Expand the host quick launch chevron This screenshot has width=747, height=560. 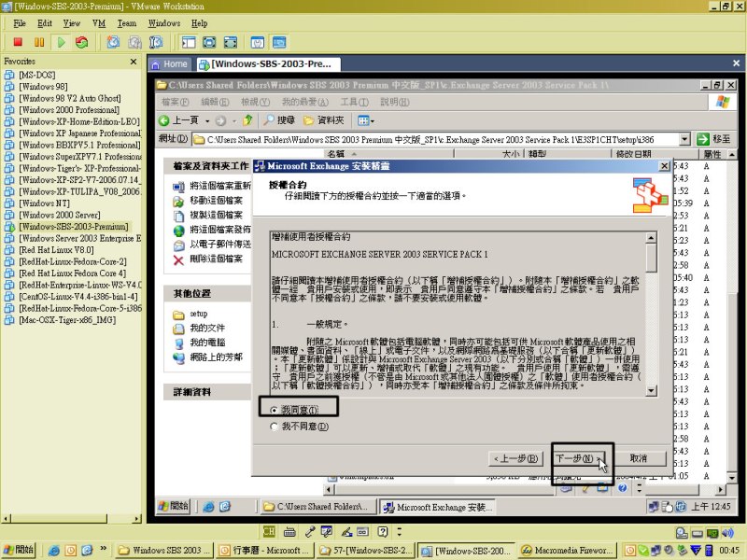click(103, 549)
